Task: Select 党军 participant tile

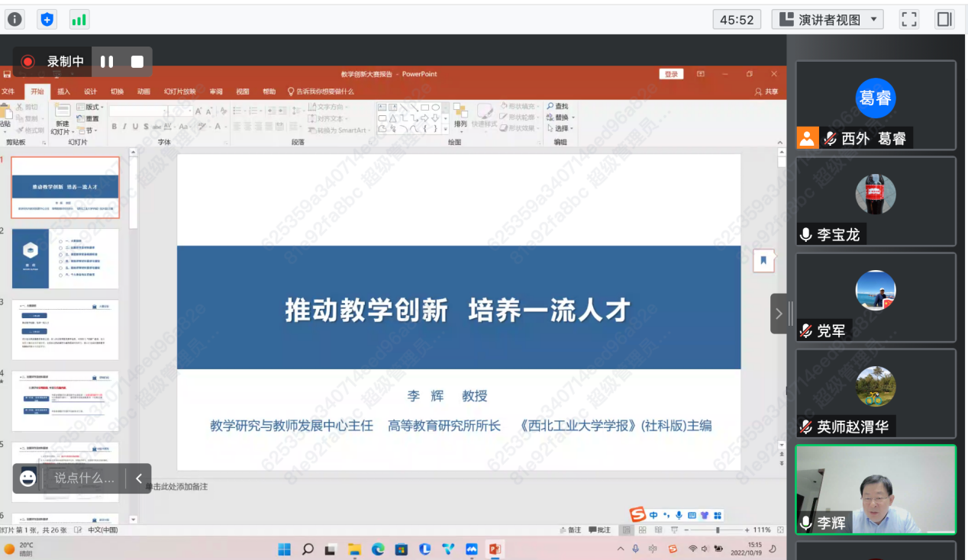Action: [876, 298]
